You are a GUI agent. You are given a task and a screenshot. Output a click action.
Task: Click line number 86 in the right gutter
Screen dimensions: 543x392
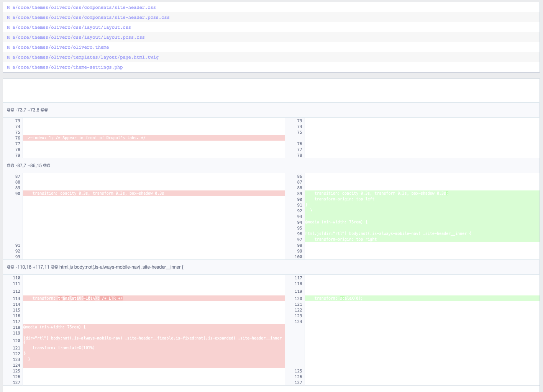click(x=300, y=176)
